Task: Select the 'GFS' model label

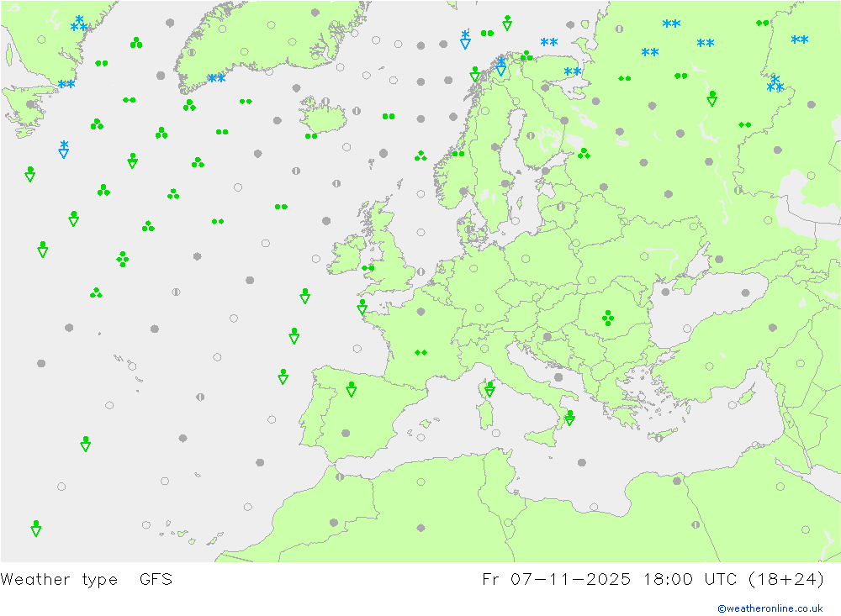Action: point(156,579)
